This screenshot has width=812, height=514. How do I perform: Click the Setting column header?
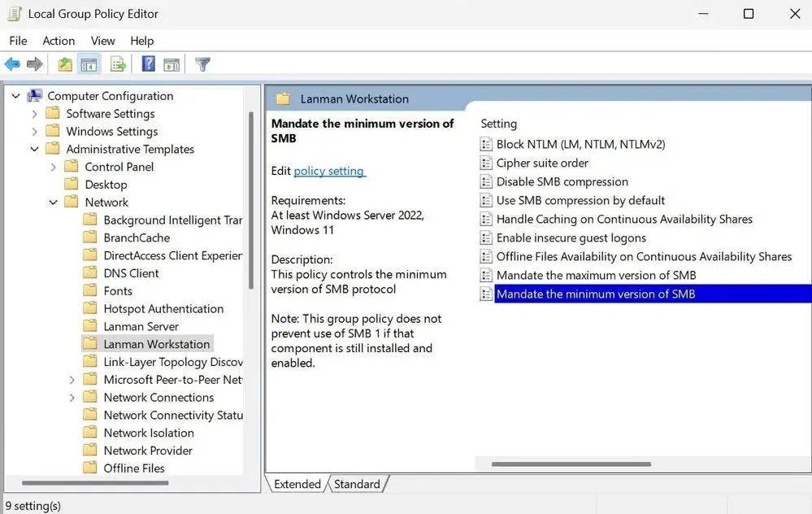point(499,124)
